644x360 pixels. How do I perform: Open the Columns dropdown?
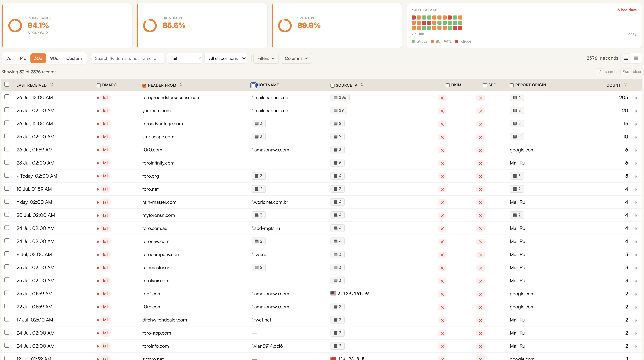click(x=296, y=58)
